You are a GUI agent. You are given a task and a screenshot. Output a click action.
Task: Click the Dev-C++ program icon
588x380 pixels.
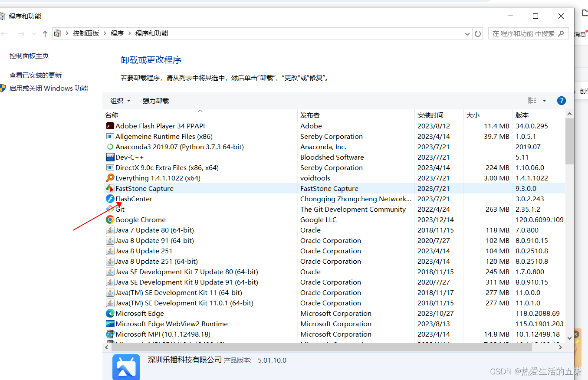coord(110,157)
